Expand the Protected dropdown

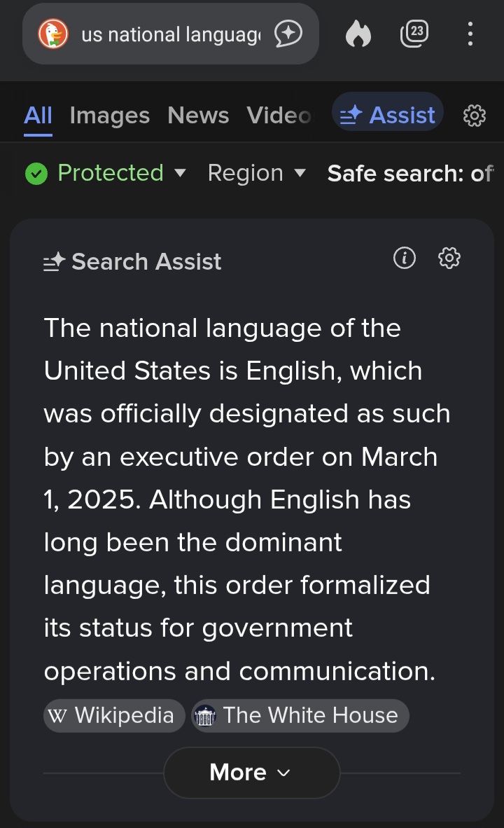(x=180, y=172)
